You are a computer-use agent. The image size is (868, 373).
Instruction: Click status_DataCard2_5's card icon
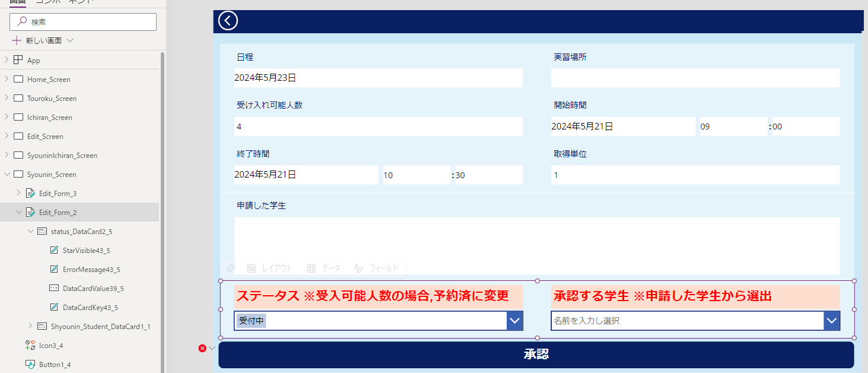[42, 231]
